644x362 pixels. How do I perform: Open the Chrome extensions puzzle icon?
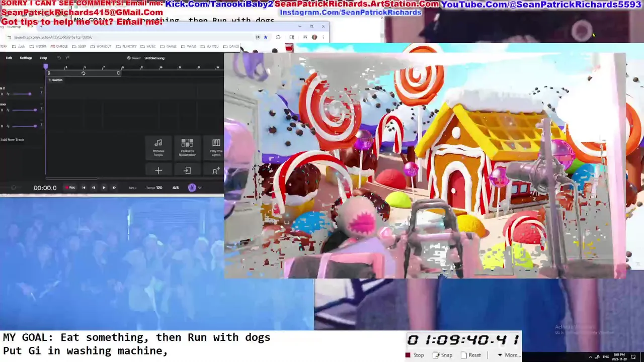pyautogui.click(x=278, y=37)
